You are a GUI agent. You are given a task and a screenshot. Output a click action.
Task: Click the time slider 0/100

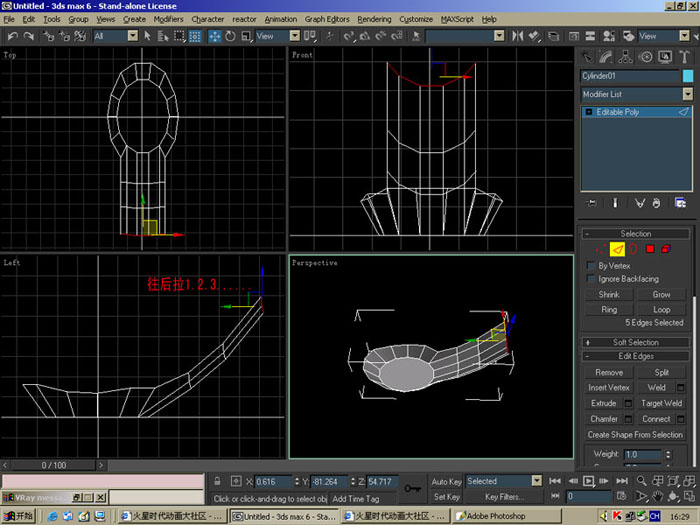pyautogui.click(x=54, y=465)
